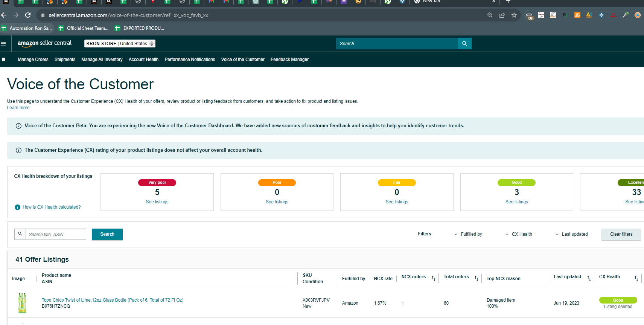Open the EXPORTED PRODU... bookmark
The width and height of the screenshot is (644, 325).
(x=140, y=28)
